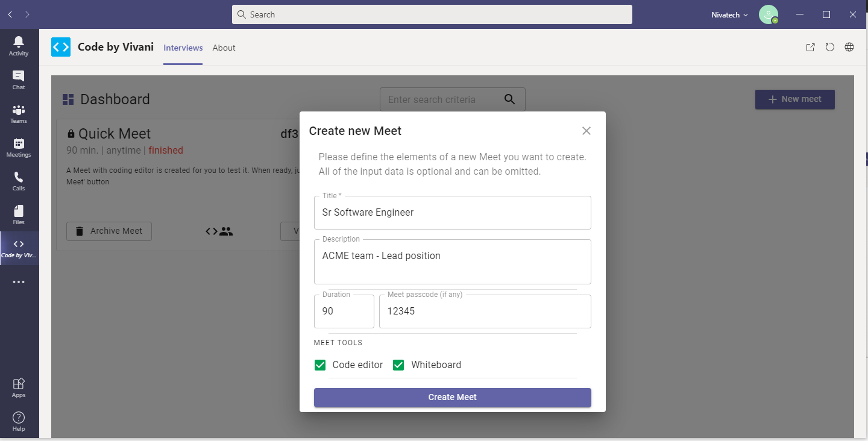Open the more apps ellipsis in the sidebar

(19, 281)
